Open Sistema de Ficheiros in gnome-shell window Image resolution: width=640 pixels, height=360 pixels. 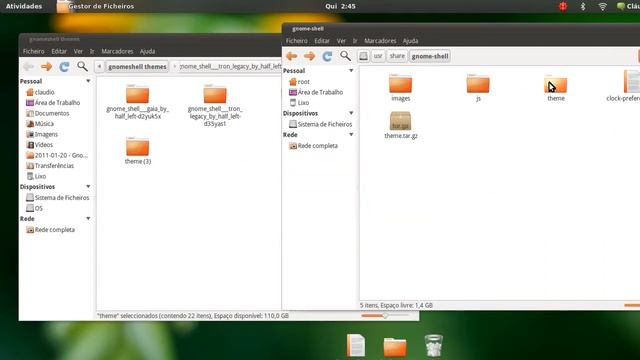click(320, 124)
